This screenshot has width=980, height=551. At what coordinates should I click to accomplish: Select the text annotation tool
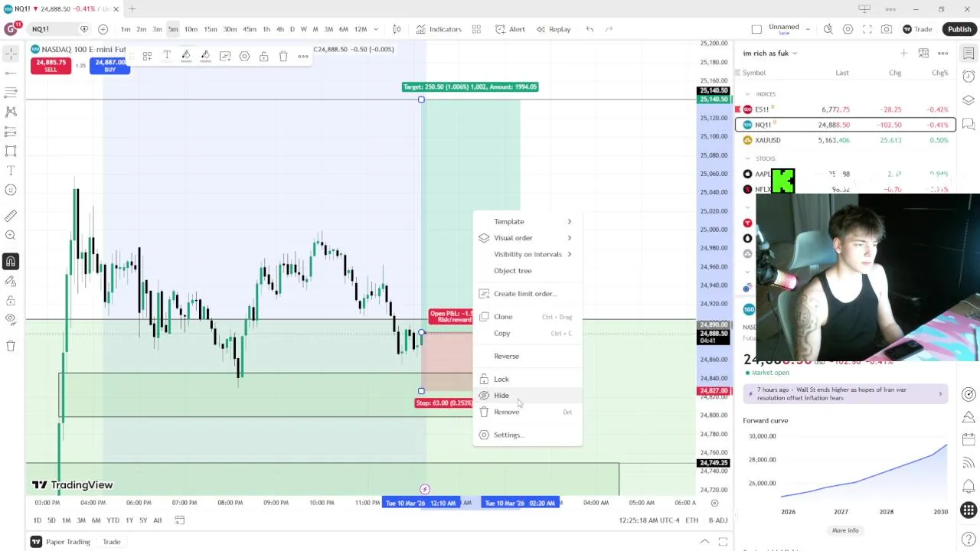11,170
